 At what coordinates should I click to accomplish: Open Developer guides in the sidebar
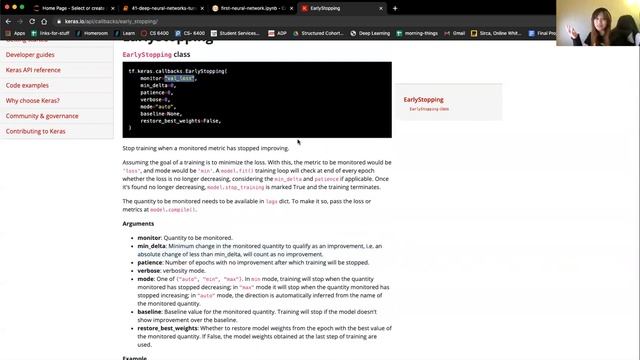[30, 55]
